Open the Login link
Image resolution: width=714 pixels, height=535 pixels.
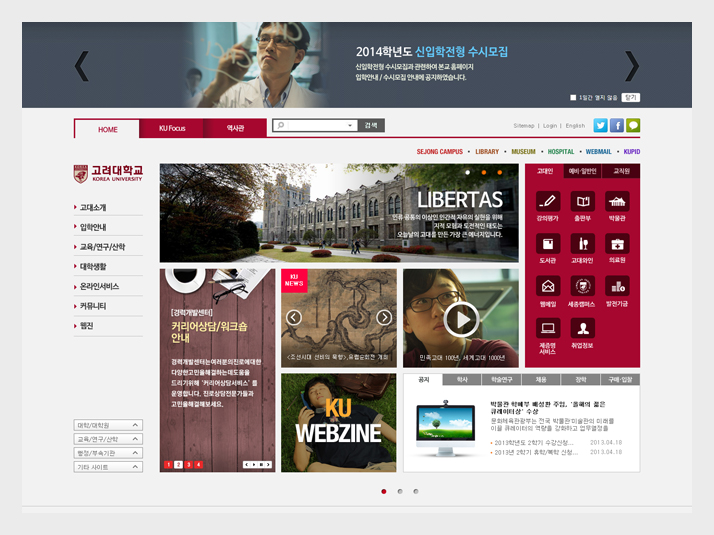pos(550,126)
